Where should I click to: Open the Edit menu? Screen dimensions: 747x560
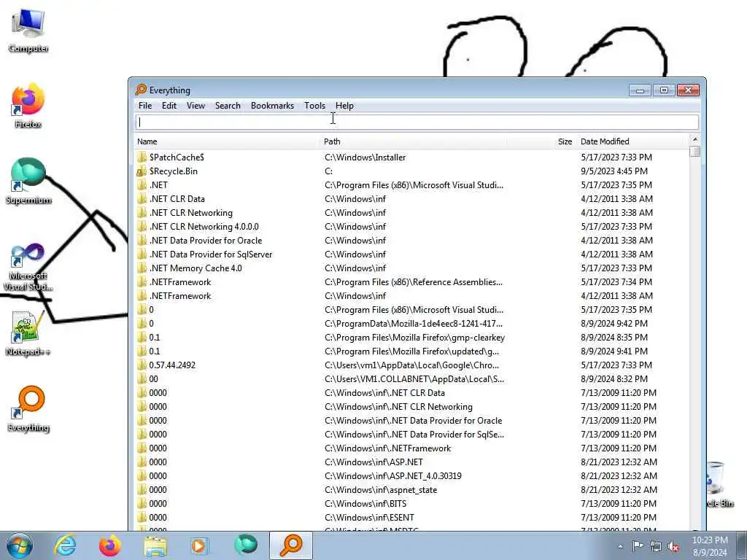(x=169, y=106)
